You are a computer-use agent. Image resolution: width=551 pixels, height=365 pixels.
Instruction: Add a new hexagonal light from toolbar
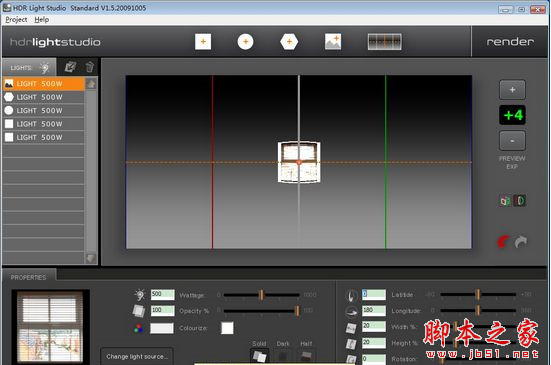point(289,42)
